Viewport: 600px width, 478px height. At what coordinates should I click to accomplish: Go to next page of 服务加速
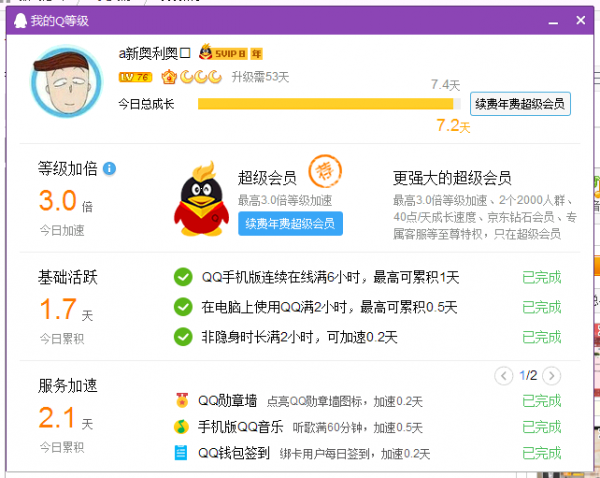tap(551, 376)
